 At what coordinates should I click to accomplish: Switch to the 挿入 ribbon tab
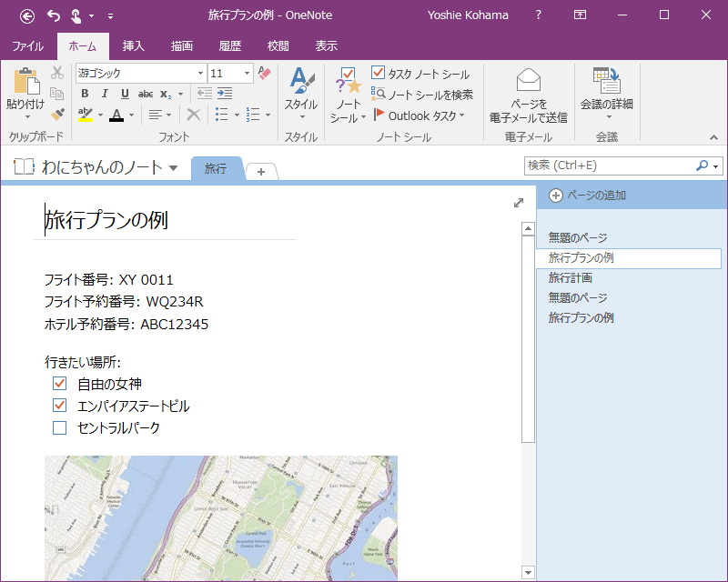(134, 46)
